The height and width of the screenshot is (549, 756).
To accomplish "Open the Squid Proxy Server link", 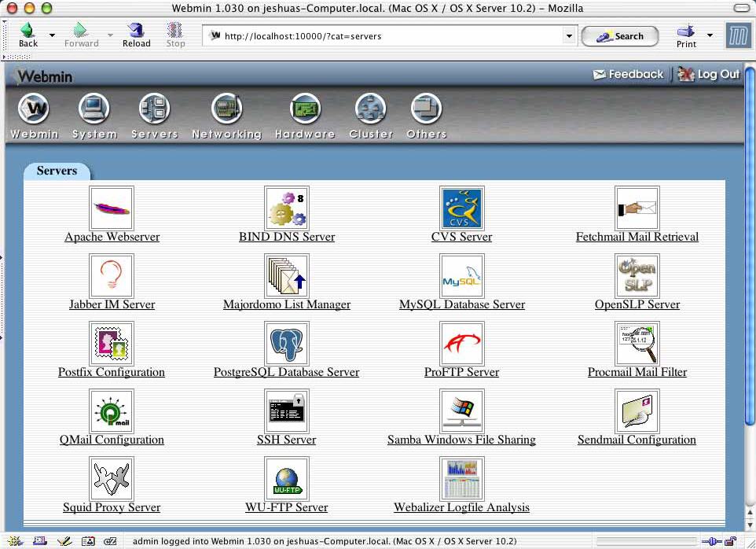I will 112,507.
